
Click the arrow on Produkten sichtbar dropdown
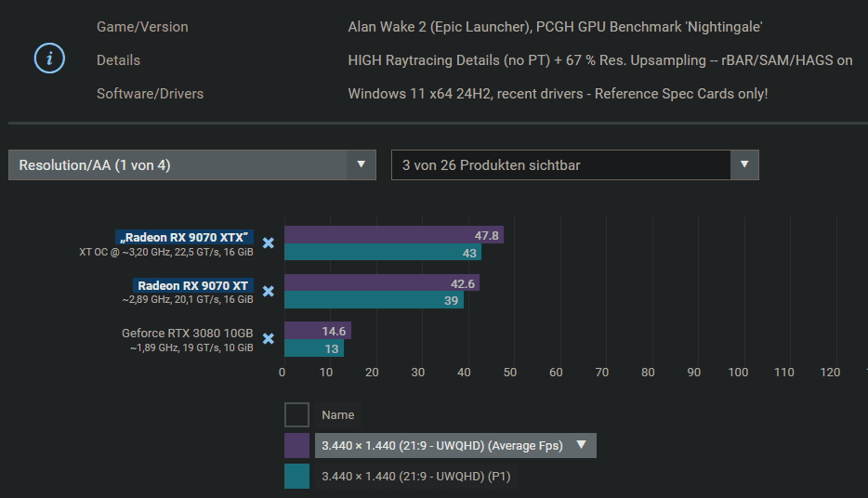(x=744, y=164)
